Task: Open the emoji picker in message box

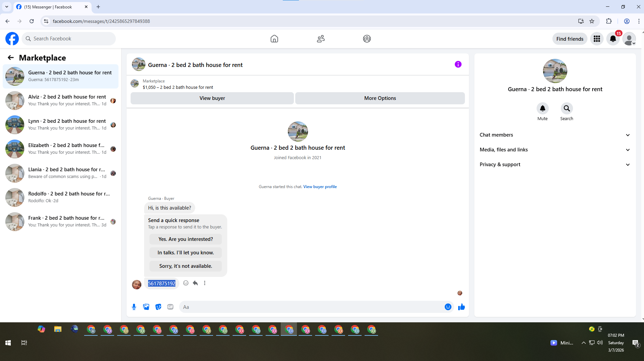Action: pyautogui.click(x=448, y=307)
